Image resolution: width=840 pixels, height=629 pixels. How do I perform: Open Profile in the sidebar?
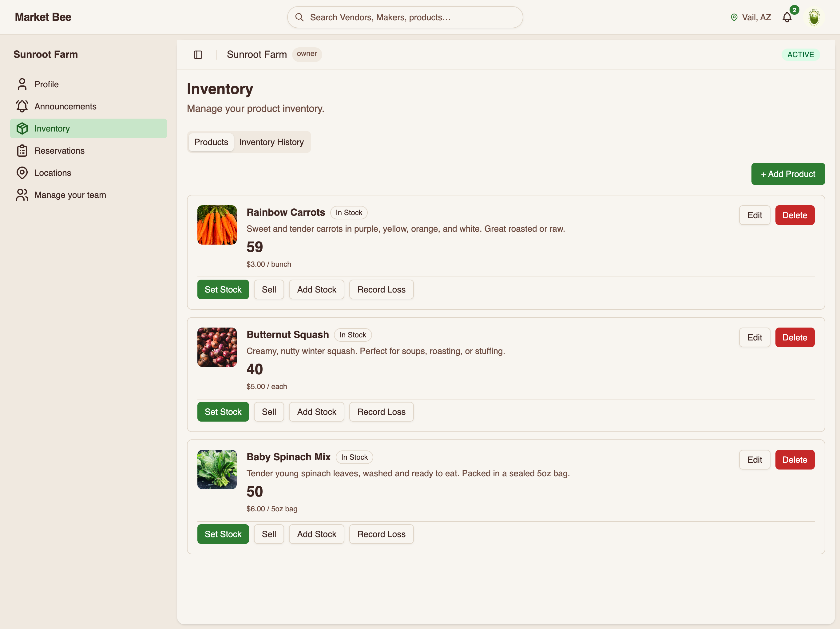click(89, 84)
